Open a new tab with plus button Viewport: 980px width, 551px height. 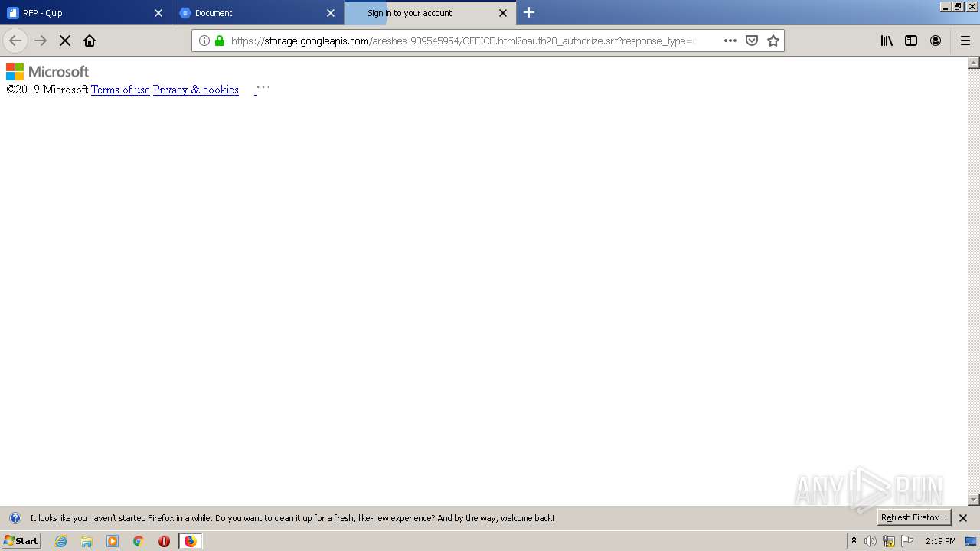pyautogui.click(x=529, y=13)
